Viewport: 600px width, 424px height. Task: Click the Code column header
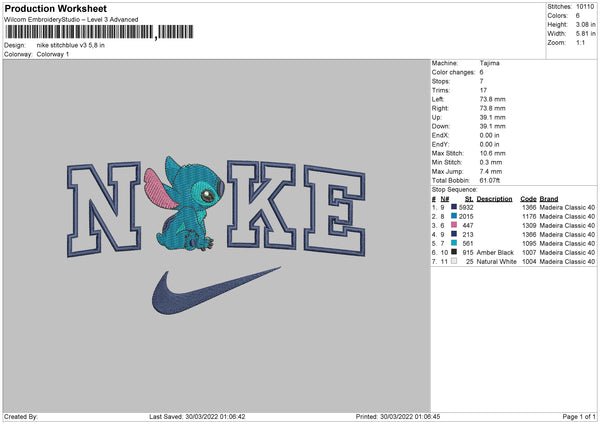[x=528, y=199]
